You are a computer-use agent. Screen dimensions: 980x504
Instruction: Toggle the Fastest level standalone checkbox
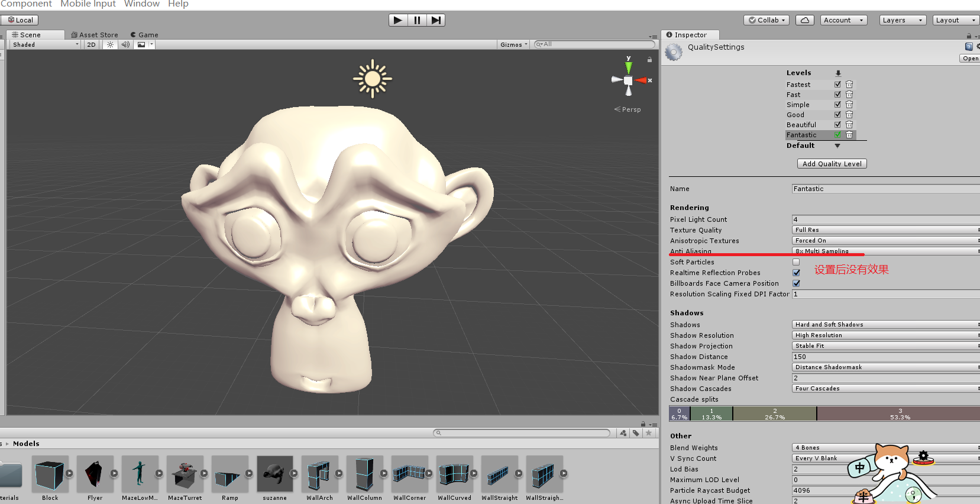(x=837, y=85)
